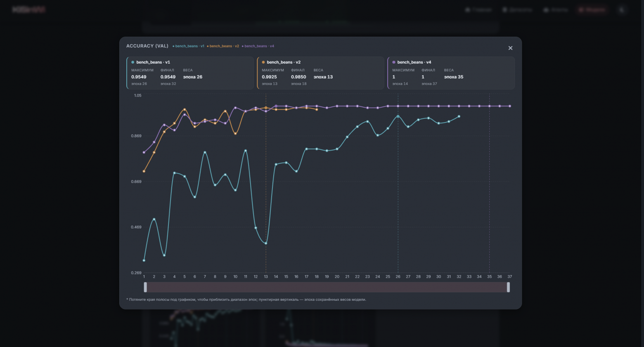644x347 pixels.
Task: Select v4 last data point at epoch 37
Action: tap(510, 106)
